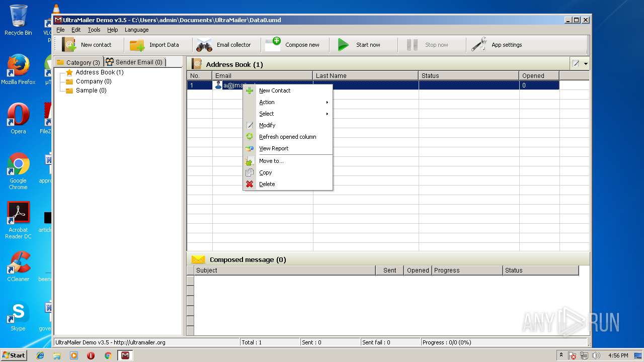
Task: Click the contact icon in row 1
Action: click(218, 85)
